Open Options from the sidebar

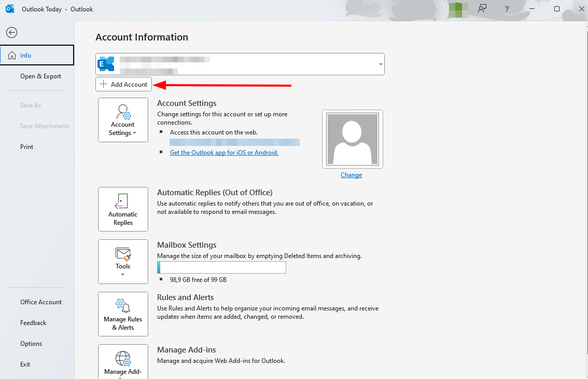click(x=31, y=344)
